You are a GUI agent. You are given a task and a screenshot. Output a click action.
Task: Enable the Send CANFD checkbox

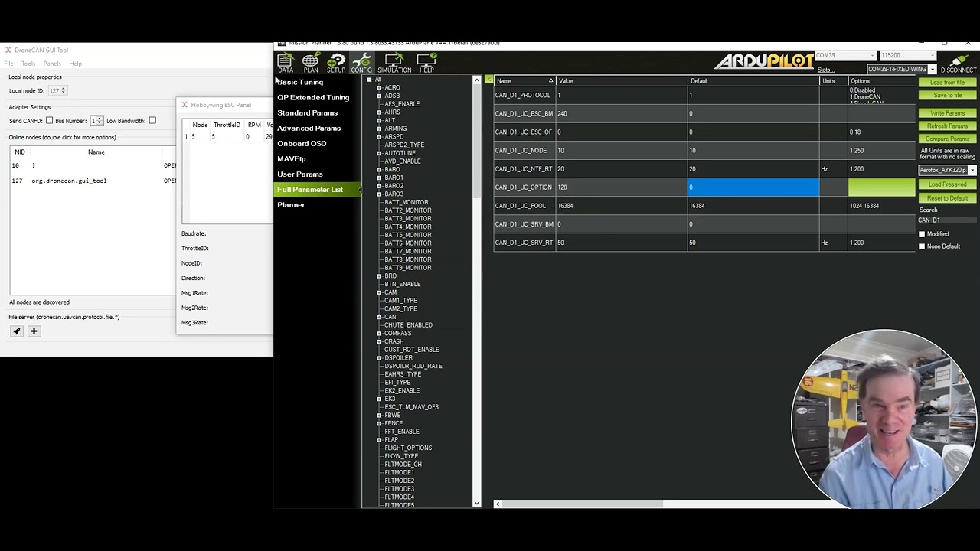[x=50, y=121]
